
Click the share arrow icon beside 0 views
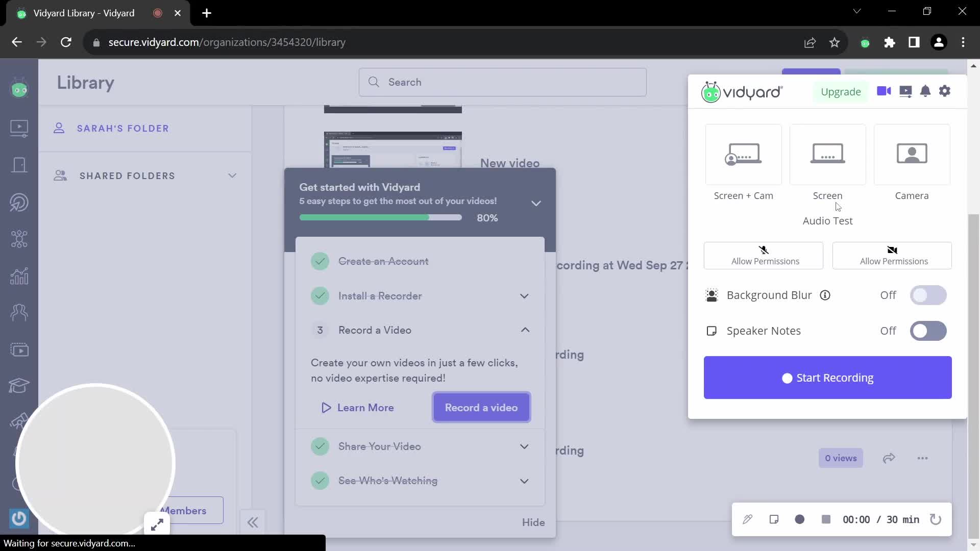pos(889,458)
